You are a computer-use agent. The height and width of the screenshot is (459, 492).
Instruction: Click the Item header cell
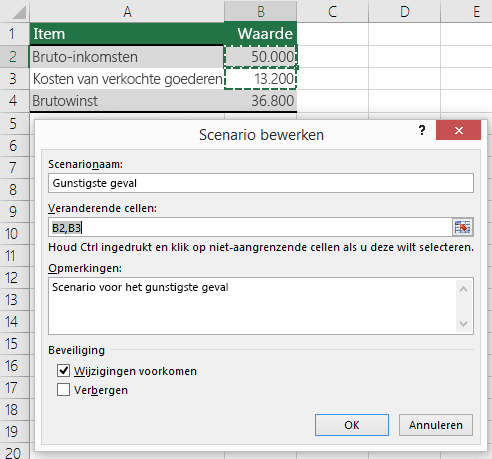(x=127, y=34)
